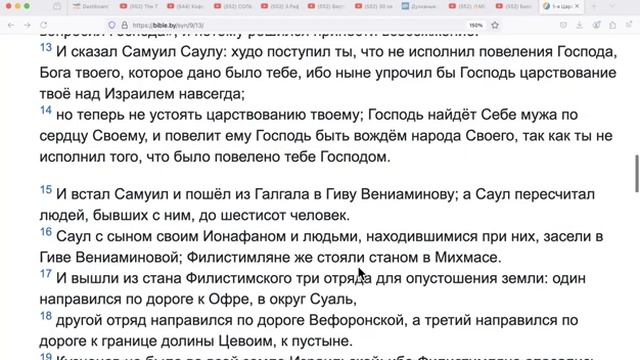Open a new tab with plus button
This screenshot has height=360, width=640.
tap(594, 7)
